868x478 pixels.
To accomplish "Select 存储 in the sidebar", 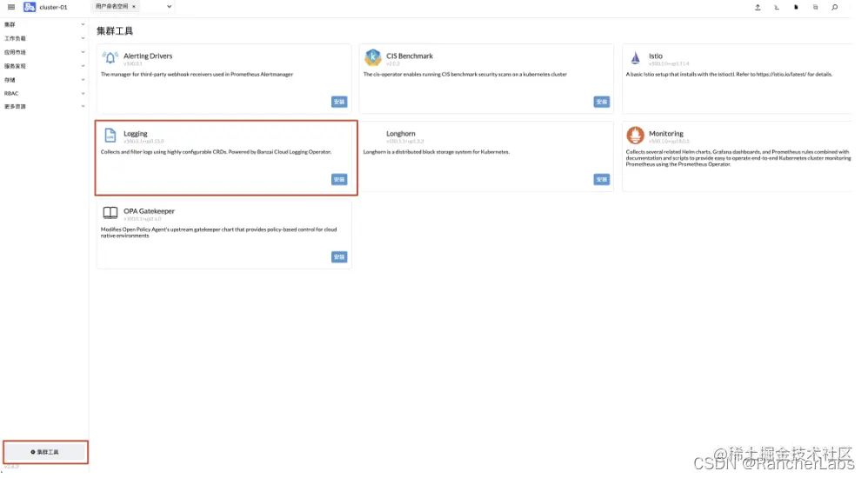I will (x=10, y=80).
